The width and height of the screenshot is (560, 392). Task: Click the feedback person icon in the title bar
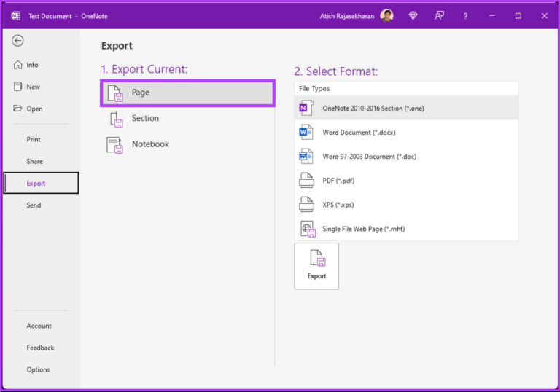click(439, 16)
